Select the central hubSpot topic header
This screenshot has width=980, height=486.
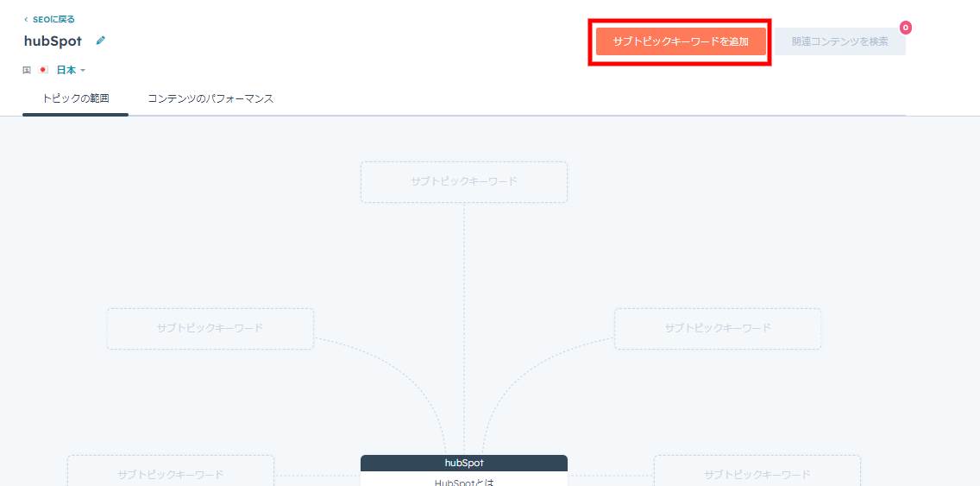(464, 463)
